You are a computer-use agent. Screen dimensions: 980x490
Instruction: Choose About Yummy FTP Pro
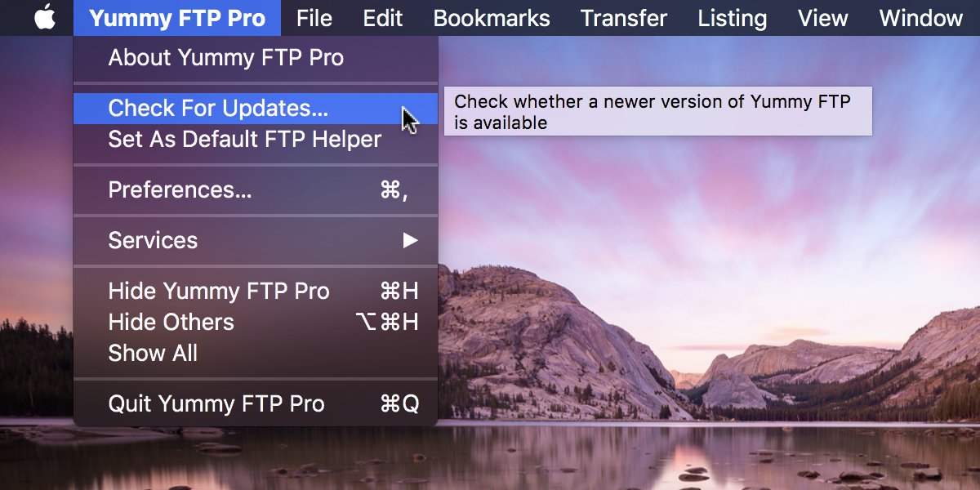[x=256, y=58]
